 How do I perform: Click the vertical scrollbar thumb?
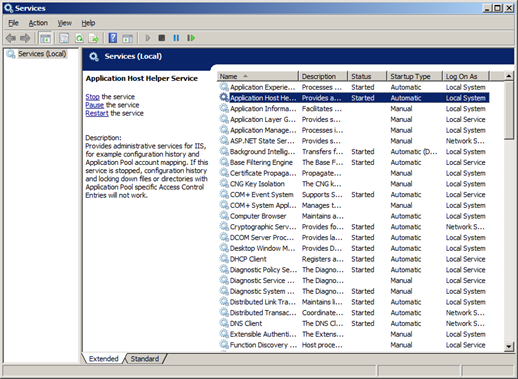[509, 110]
